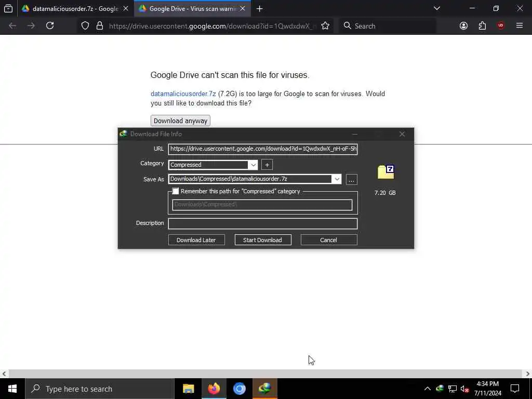Click the Description input field
Viewport: 532px width, 399px height.
tap(263, 223)
